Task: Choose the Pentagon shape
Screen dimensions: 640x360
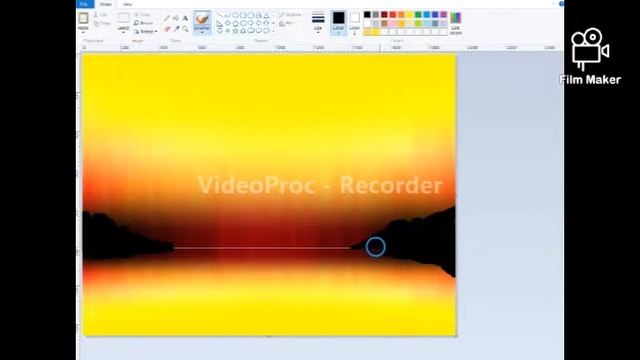Action: 236,23
